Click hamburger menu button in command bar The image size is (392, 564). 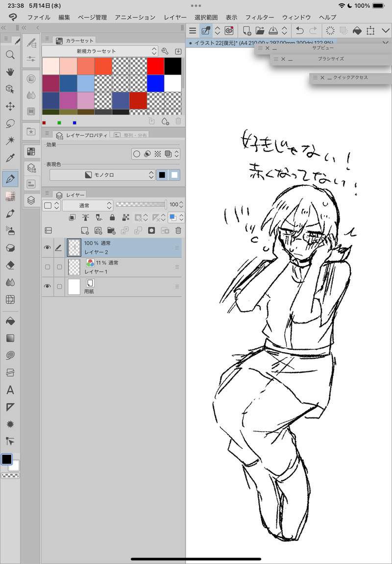[x=193, y=30]
